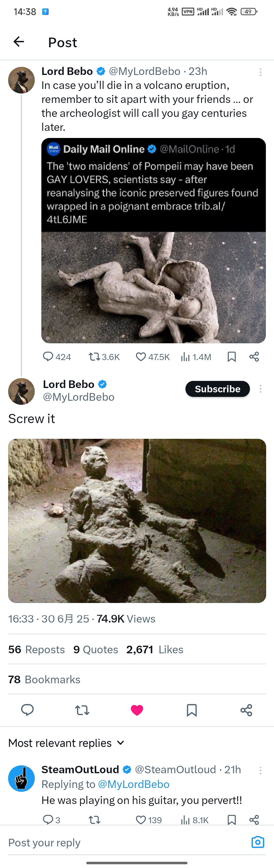Tap the large repost icon under Bookmarks count

tap(82, 710)
